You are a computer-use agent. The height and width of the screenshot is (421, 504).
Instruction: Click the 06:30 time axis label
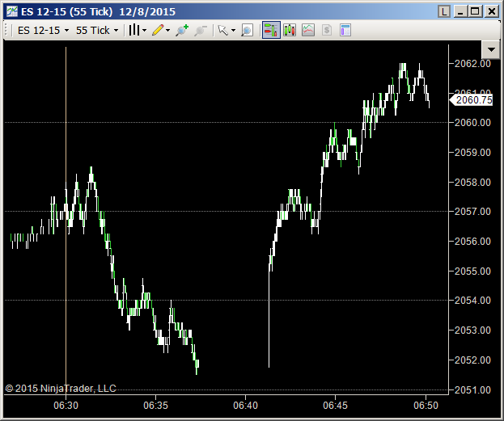tap(66, 406)
